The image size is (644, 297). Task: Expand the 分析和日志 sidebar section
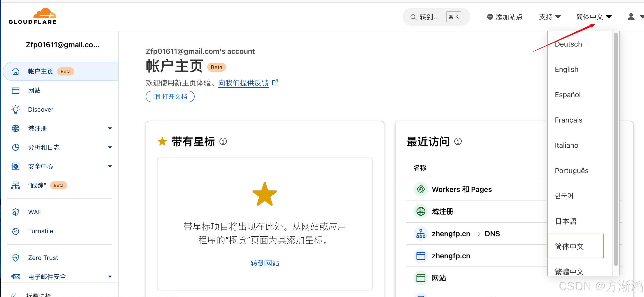click(110, 147)
